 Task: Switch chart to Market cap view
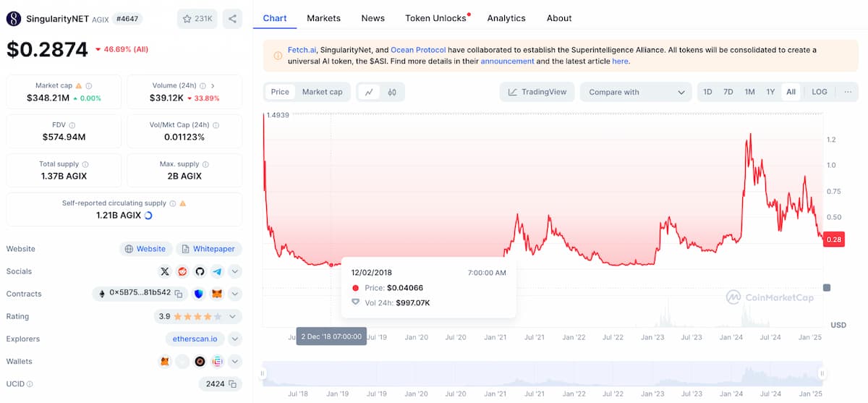point(323,92)
